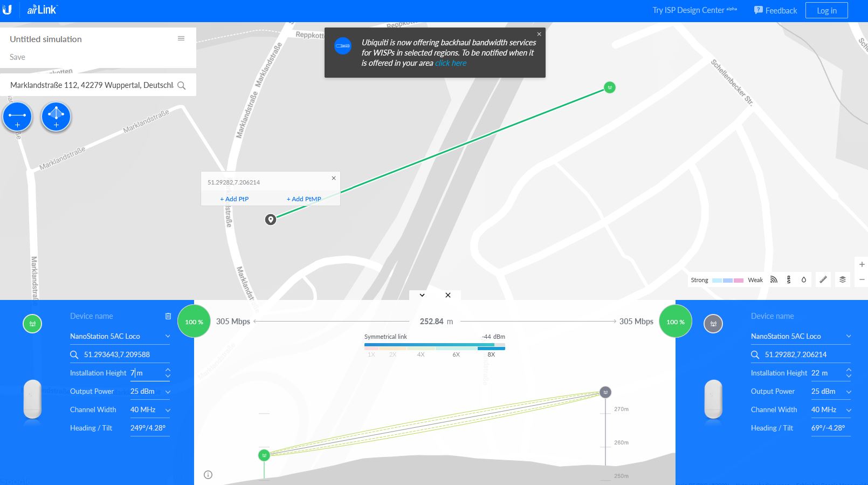Toggle the signal coverage wireless icon
The height and width of the screenshot is (485, 868).
pos(774,279)
